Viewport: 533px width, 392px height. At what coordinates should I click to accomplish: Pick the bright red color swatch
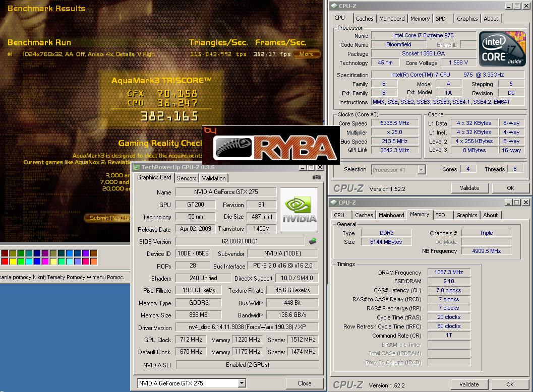(x=5, y=261)
